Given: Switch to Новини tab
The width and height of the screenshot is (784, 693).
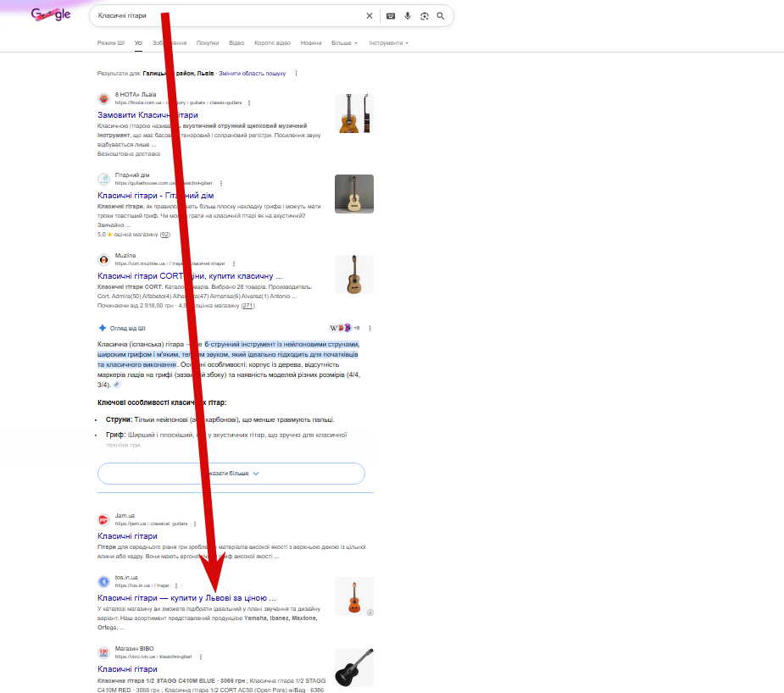Looking at the screenshot, I should 311,43.
